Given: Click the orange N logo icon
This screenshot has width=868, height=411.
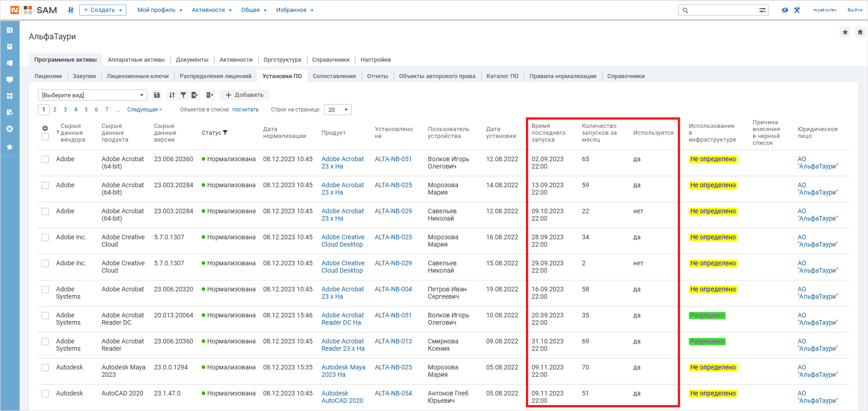Looking at the screenshot, I should (15, 10).
